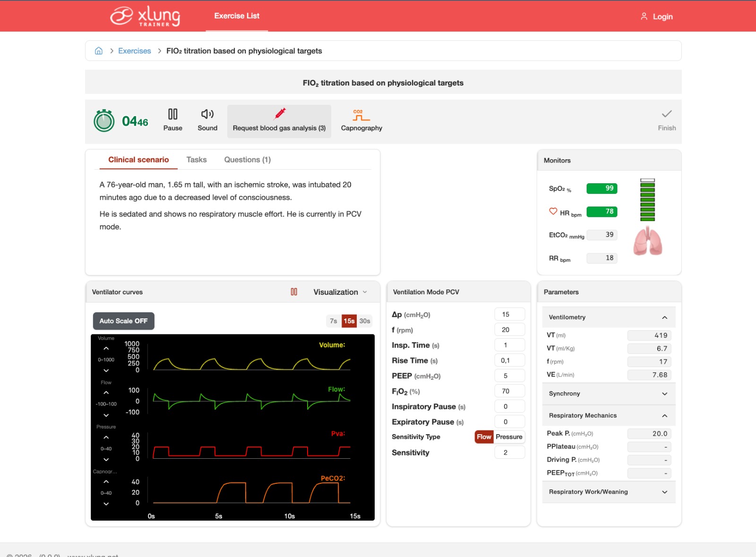Click the lungs image in Monitors

tap(647, 241)
